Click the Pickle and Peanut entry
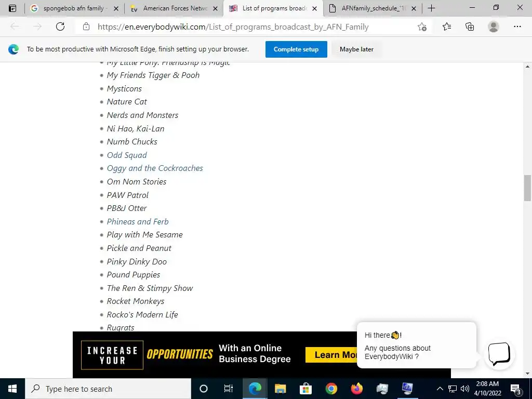This screenshot has width=532, height=399. (x=139, y=248)
